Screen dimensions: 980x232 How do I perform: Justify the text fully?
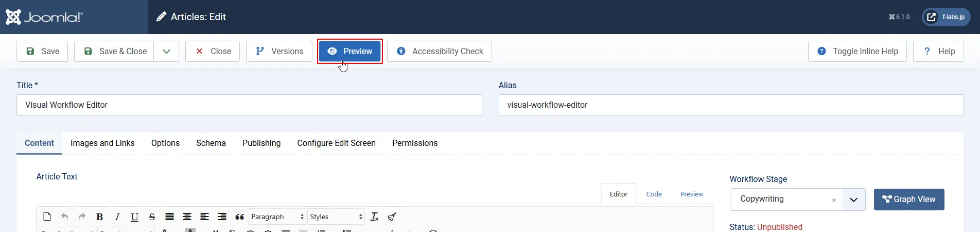click(169, 217)
